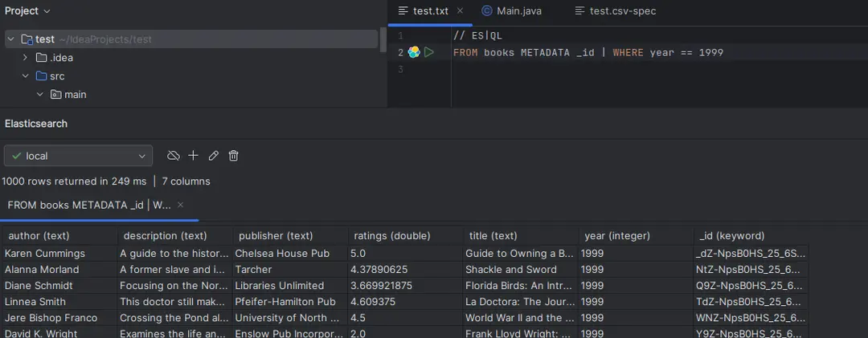Image resolution: width=868 pixels, height=338 pixels.
Task: Switch to the Main.java tab
Action: [x=511, y=11]
